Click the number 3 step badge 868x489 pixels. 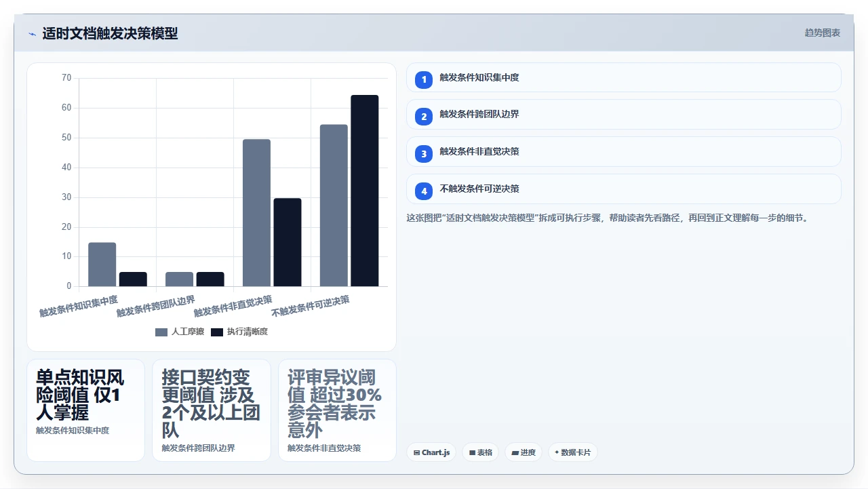coord(424,154)
